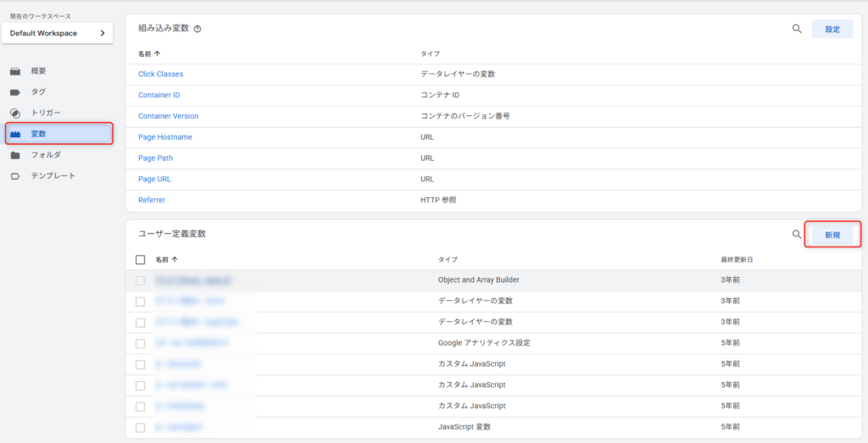Click the テンプレート template icon in sidebar

tap(15, 176)
